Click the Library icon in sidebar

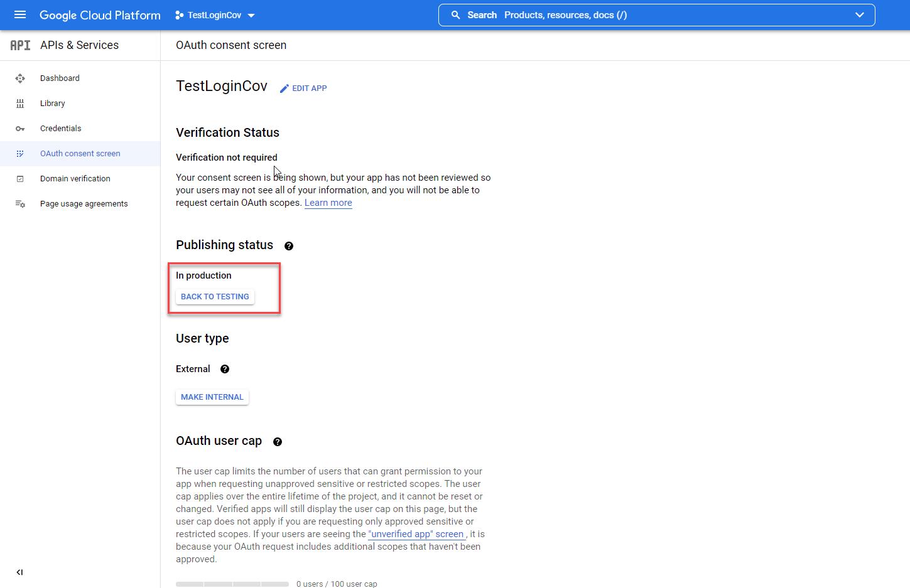coord(20,104)
